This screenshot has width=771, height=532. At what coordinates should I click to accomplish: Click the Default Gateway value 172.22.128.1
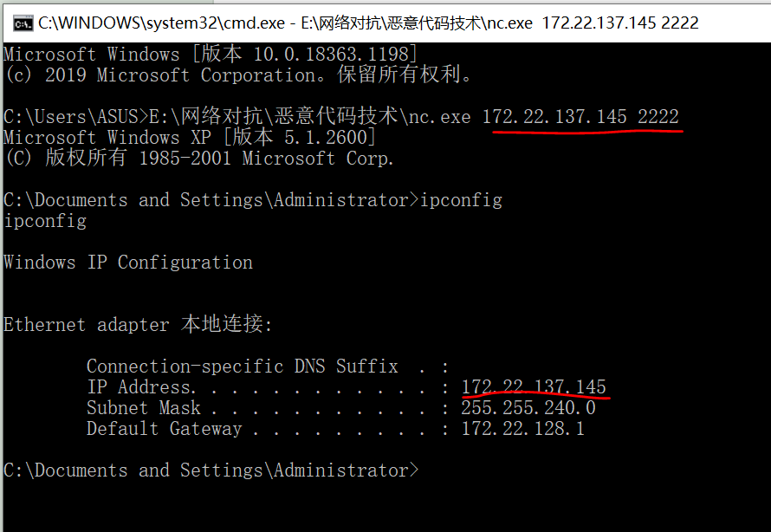522,429
